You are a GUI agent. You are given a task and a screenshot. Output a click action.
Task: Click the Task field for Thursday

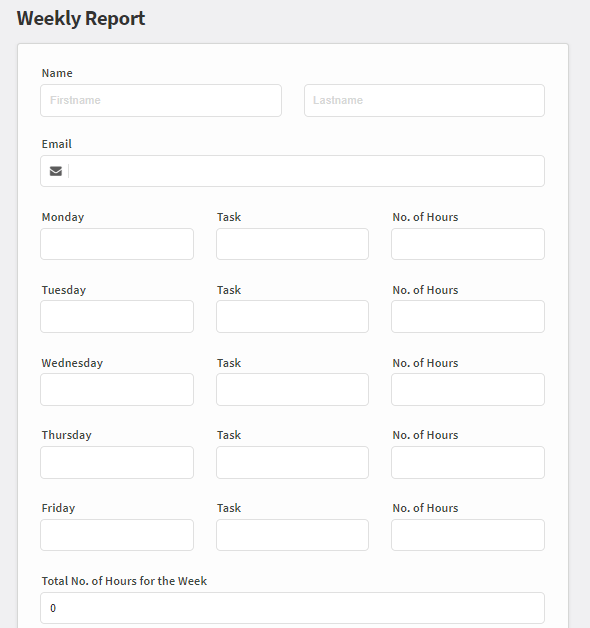pos(292,462)
